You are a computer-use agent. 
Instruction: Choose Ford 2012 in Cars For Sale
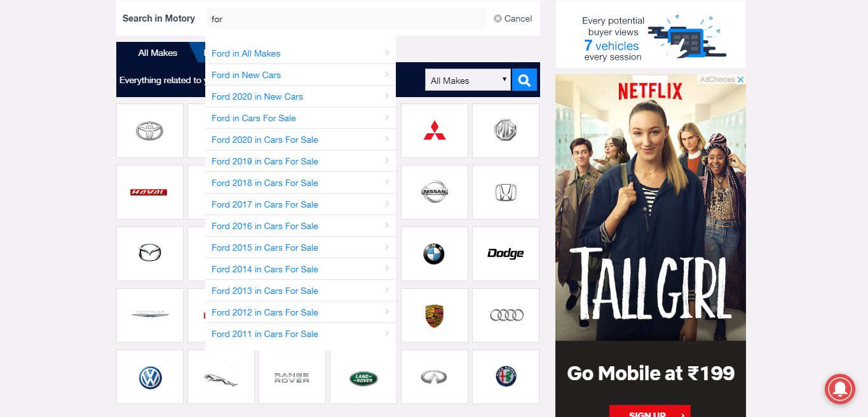301,312
